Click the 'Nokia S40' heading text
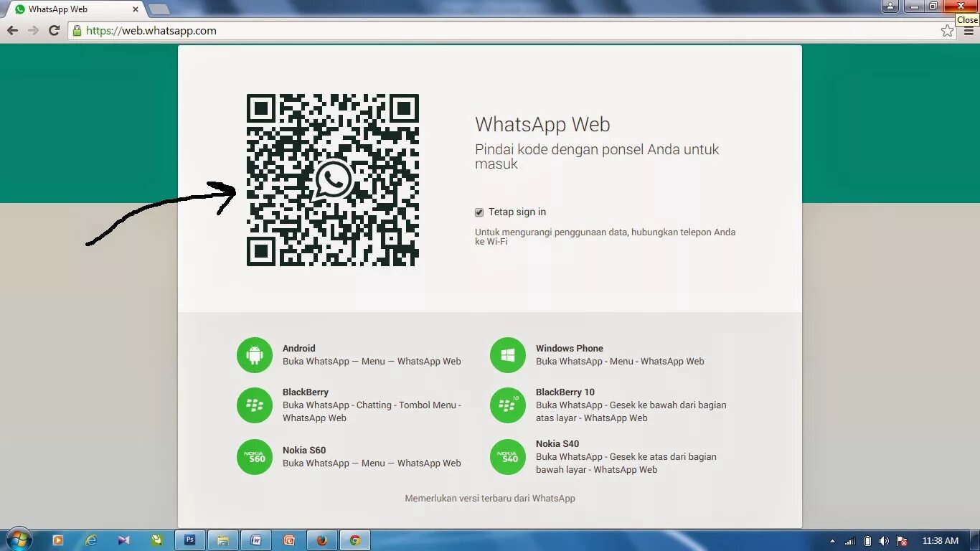 click(557, 443)
